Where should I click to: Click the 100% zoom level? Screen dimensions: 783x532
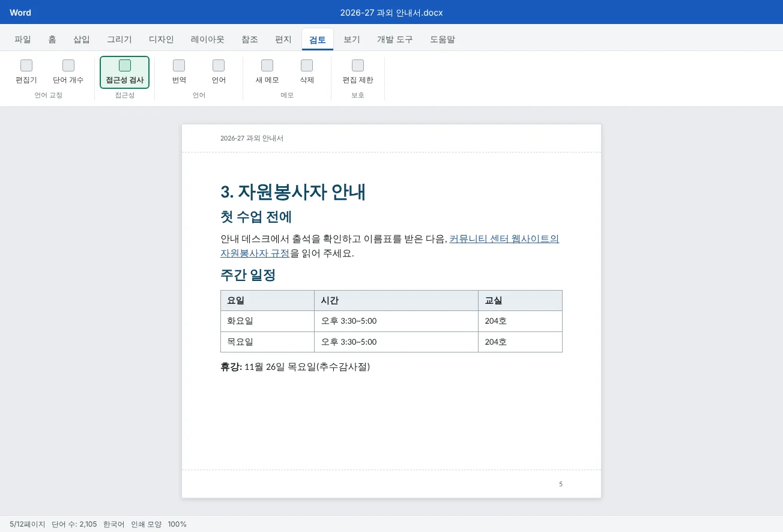177,524
